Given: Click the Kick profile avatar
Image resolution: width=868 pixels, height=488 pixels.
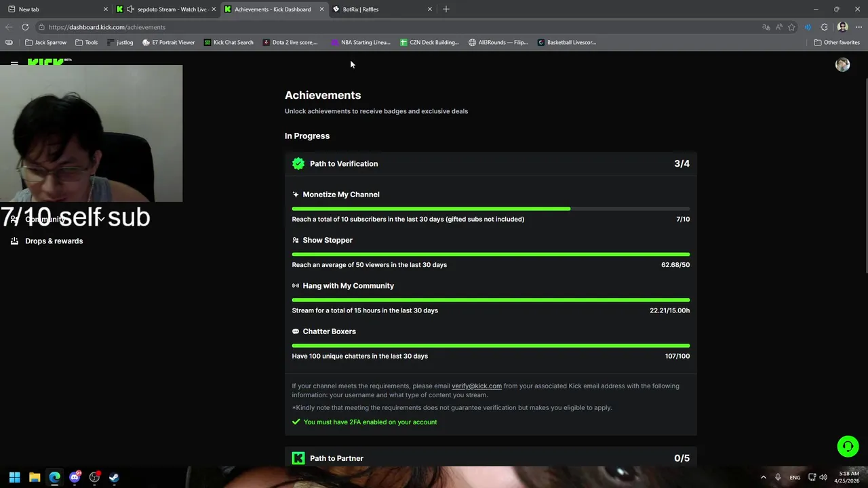Looking at the screenshot, I should [842, 64].
